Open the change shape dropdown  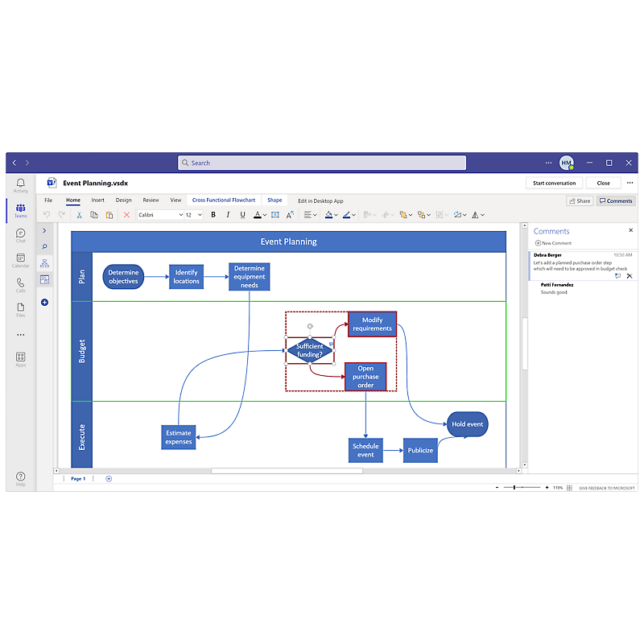point(423,214)
